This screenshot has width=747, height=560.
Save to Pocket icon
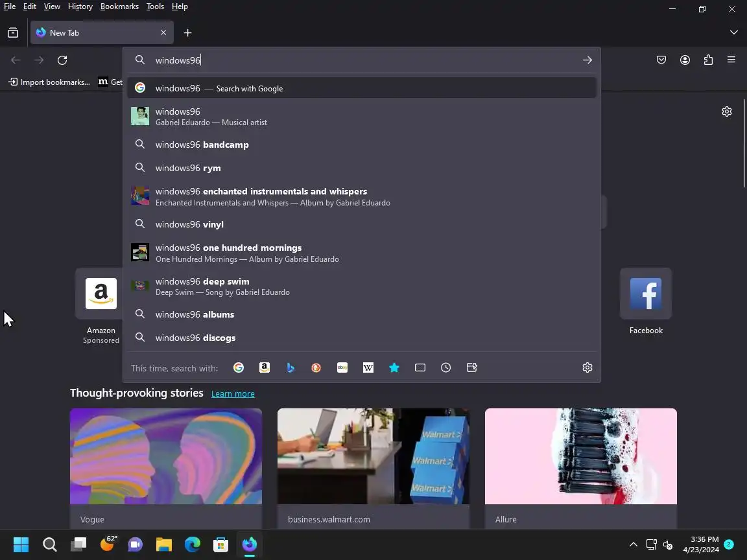661,60
